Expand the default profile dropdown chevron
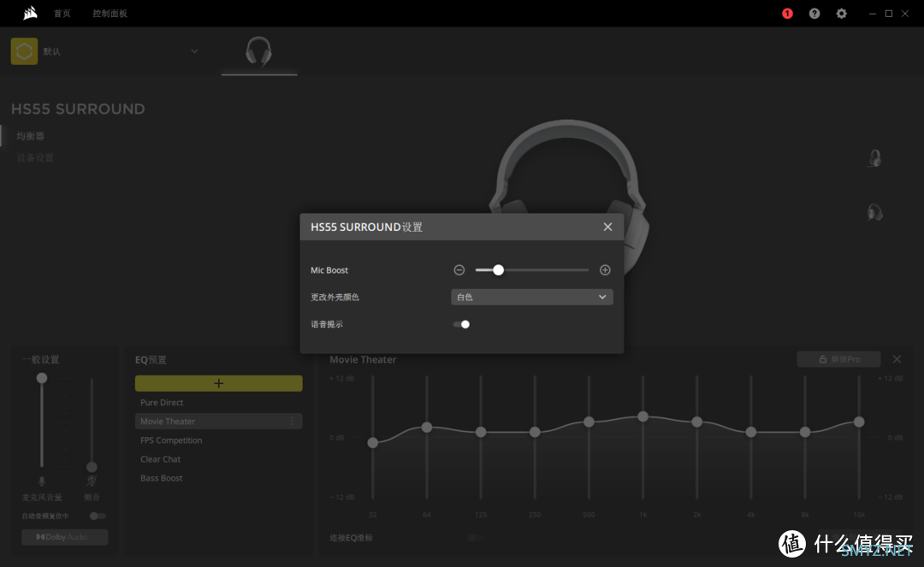924x567 pixels. point(194,51)
